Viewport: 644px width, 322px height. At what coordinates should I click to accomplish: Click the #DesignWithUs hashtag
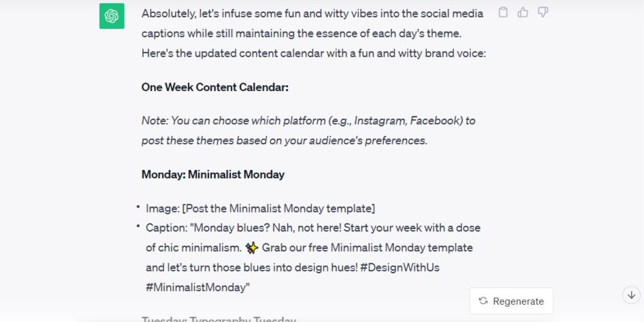click(400, 268)
